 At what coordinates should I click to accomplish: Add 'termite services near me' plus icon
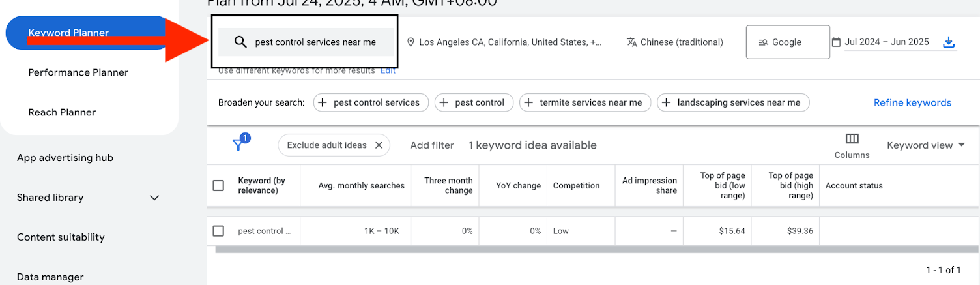(x=528, y=102)
